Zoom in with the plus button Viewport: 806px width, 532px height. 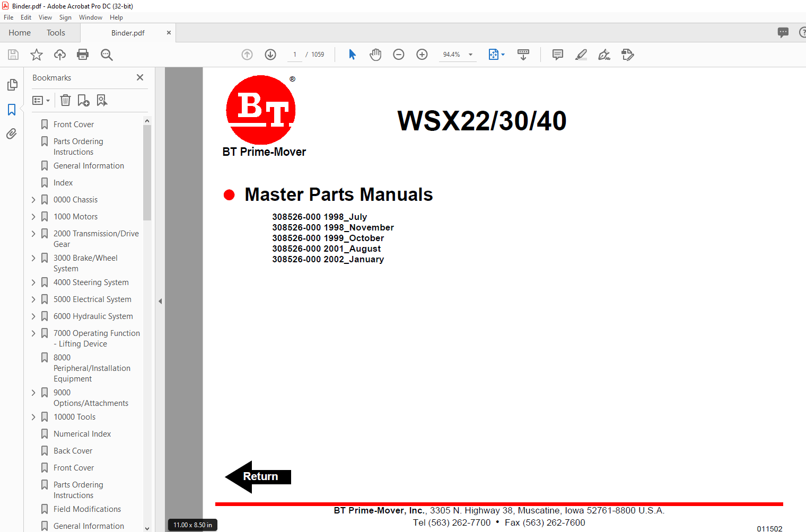[422, 55]
